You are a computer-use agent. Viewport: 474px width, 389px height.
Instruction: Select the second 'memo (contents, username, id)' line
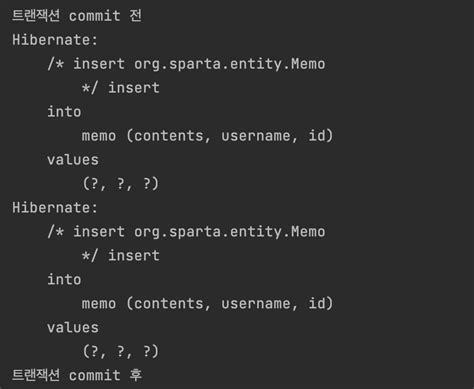tap(207, 304)
